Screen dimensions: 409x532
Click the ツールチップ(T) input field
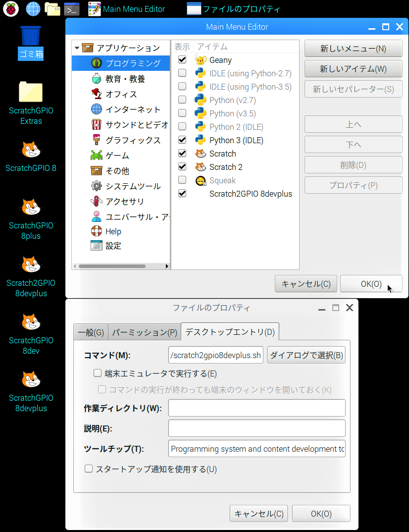[256, 449]
